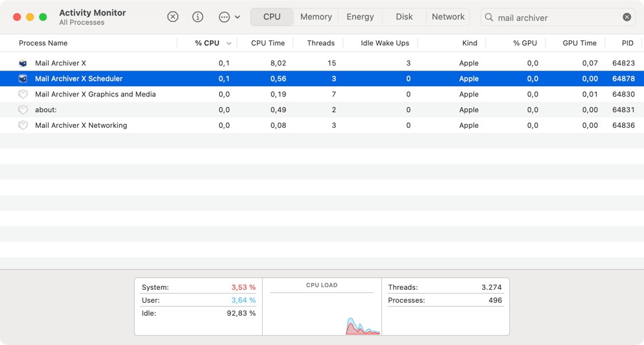
Task: Switch to the Memory tab
Action: 316,17
